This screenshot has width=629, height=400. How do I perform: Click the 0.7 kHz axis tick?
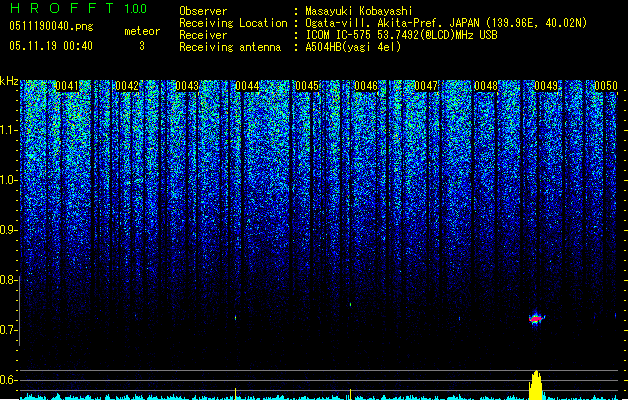(9, 330)
